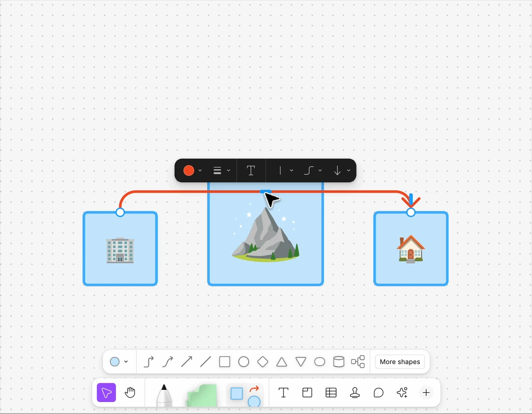The height and width of the screenshot is (414, 532).
Task: Switch to the Hand tool
Action: click(x=130, y=392)
